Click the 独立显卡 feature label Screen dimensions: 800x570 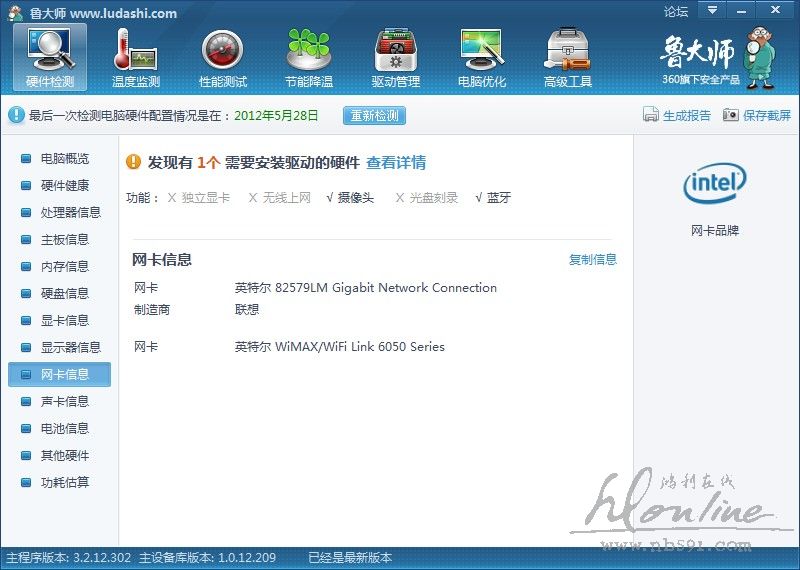(x=205, y=197)
